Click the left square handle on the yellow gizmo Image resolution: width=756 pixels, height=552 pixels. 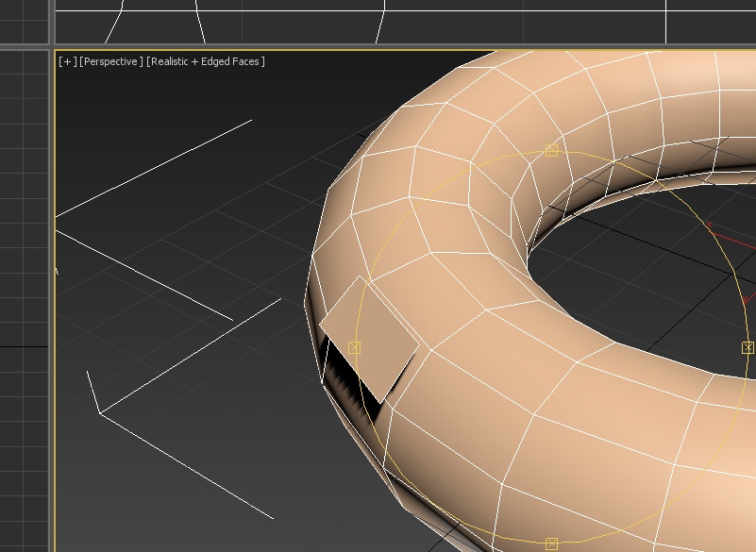pos(355,348)
